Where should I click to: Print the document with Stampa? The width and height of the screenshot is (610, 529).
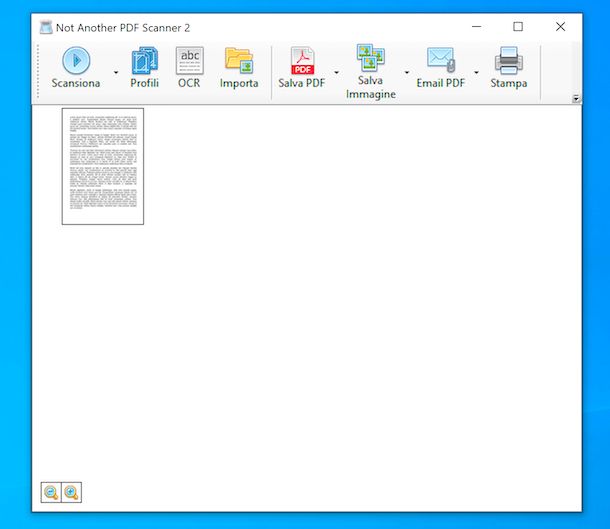[x=509, y=68]
